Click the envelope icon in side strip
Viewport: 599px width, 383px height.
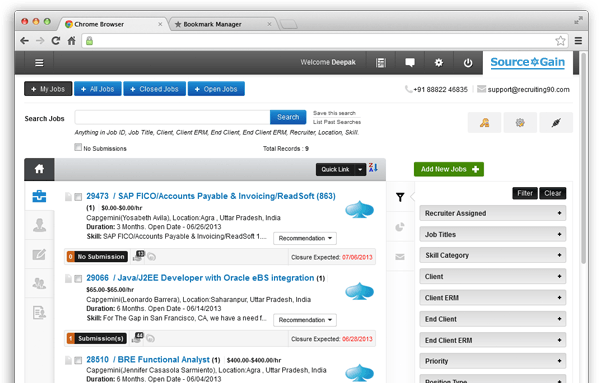400,257
